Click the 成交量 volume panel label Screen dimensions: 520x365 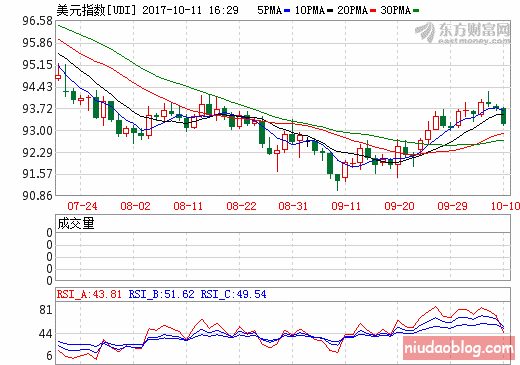(x=76, y=223)
